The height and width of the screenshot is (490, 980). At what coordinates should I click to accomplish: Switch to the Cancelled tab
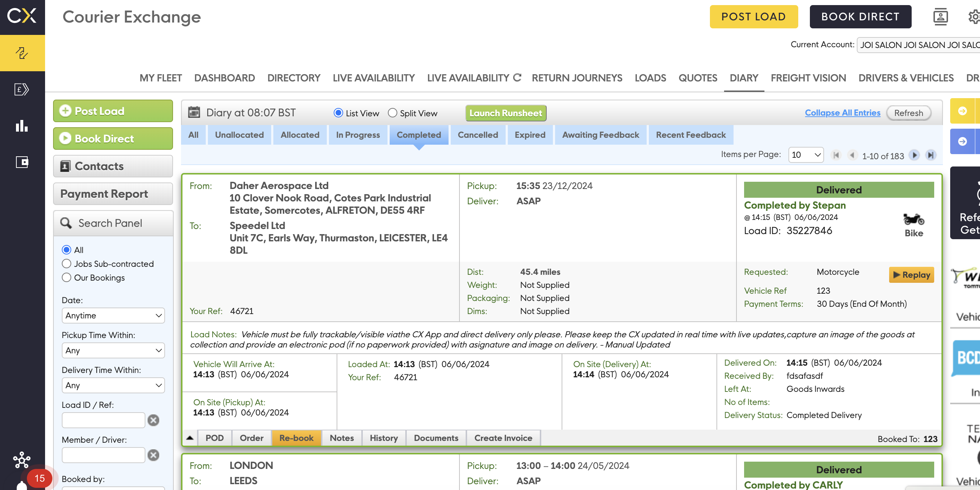[x=477, y=134]
